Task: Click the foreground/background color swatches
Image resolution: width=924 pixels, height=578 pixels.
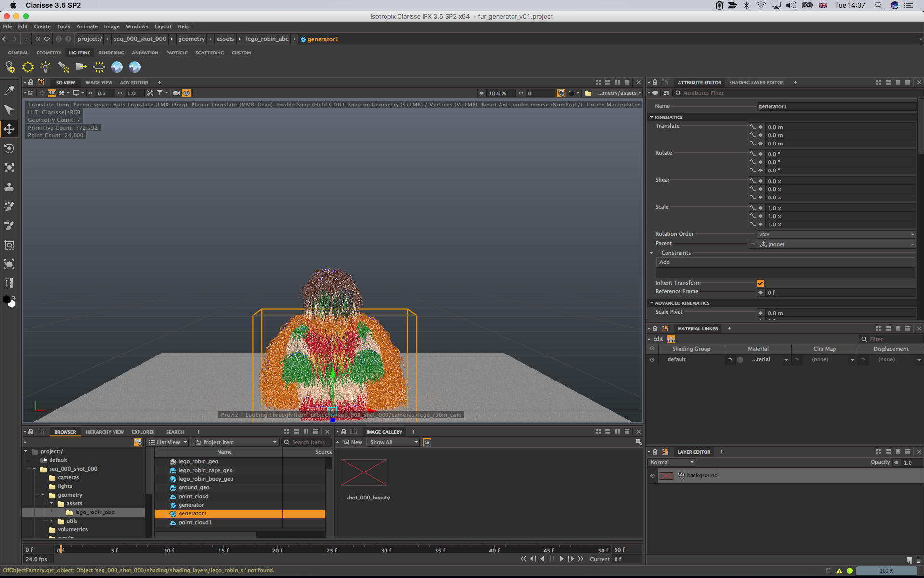Action: click(x=9, y=302)
